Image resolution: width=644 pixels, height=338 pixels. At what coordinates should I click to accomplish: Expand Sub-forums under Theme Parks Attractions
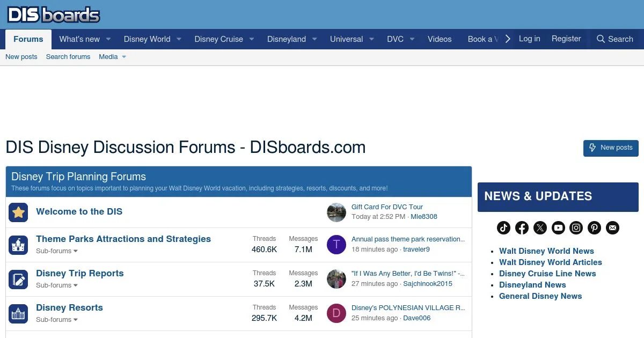[57, 251]
